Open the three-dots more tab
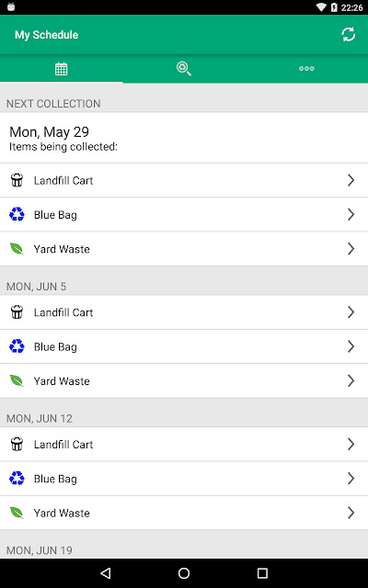The image size is (368, 588). (x=306, y=69)
